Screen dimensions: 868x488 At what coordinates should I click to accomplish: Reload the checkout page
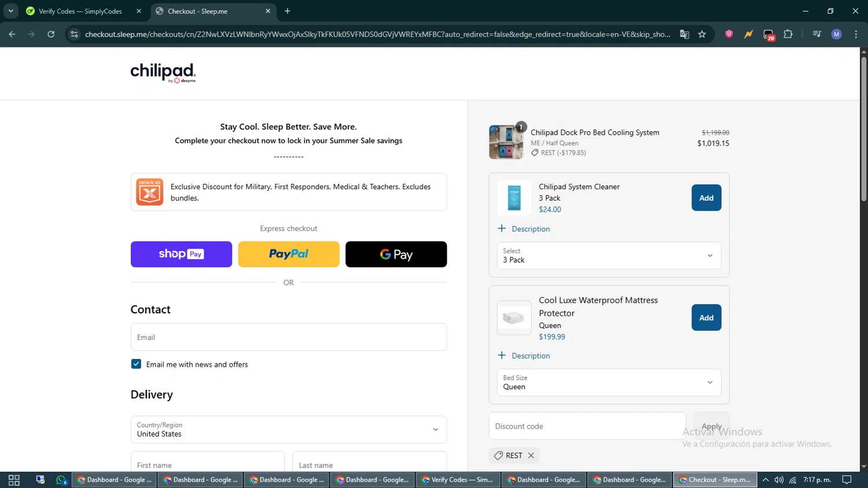[x=51, y=34]
